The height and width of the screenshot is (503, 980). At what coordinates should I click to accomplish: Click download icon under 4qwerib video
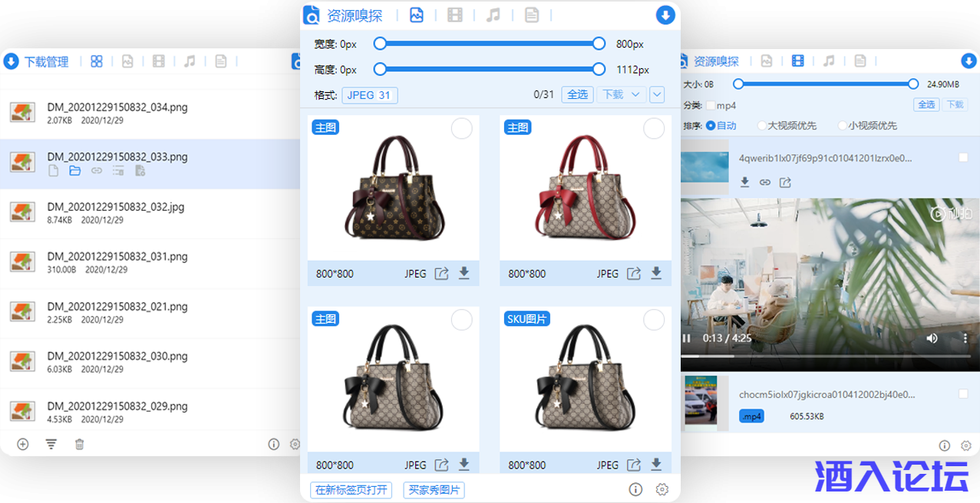(x=744, y=182)
